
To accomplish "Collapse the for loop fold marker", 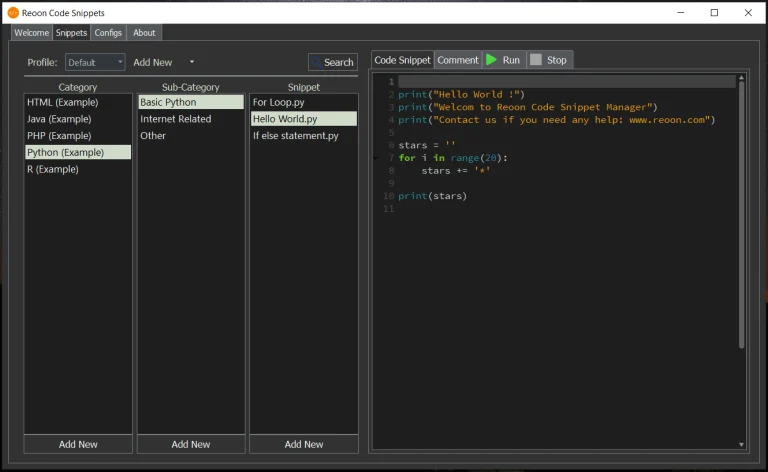I will pyautogui.click(x=376, y=158).
